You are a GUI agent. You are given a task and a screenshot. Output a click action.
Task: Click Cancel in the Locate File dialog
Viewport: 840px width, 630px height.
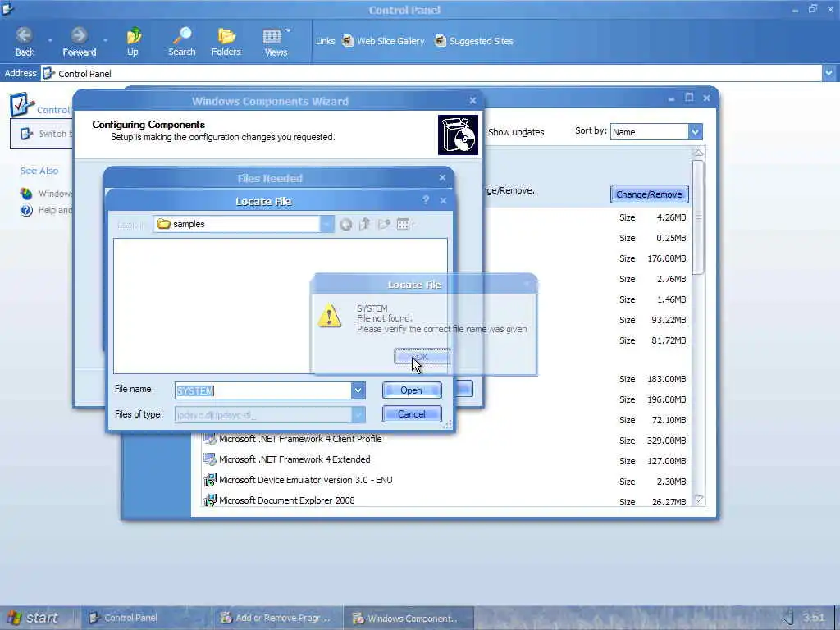pos(412,413)
